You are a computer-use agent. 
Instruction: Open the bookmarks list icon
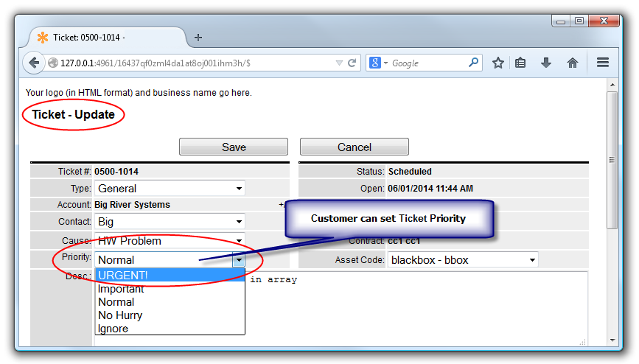pos(520,63)
